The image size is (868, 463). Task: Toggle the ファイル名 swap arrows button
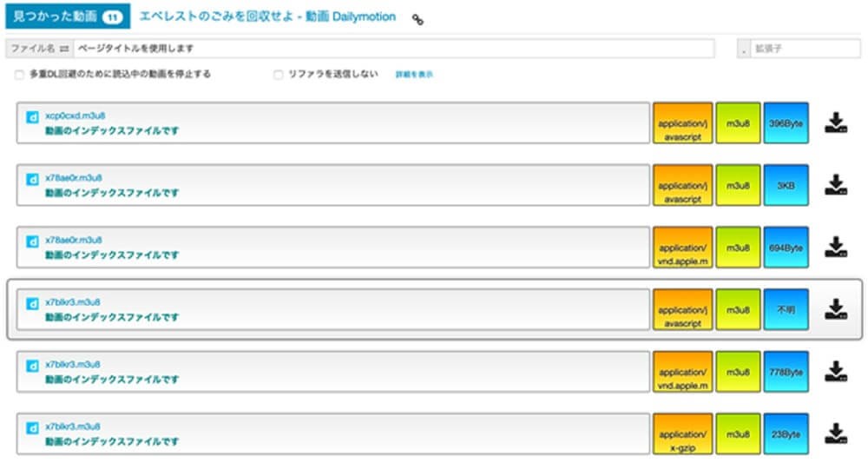64,49
